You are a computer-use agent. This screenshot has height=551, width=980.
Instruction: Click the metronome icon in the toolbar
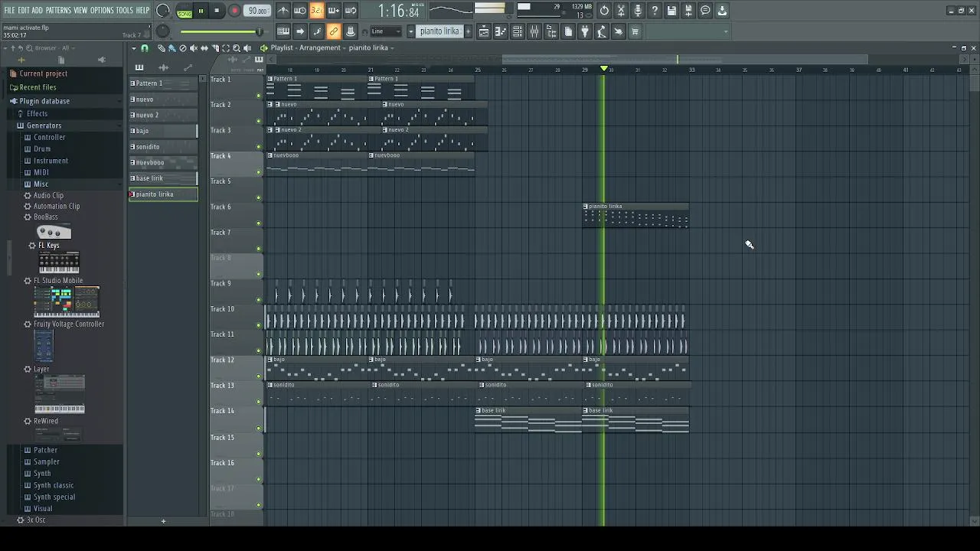click(x=283, y=11)
